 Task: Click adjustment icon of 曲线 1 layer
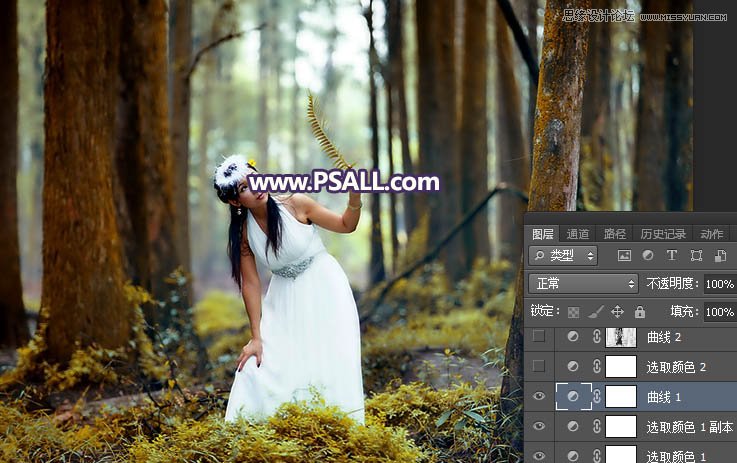click(x=572, y=396)
